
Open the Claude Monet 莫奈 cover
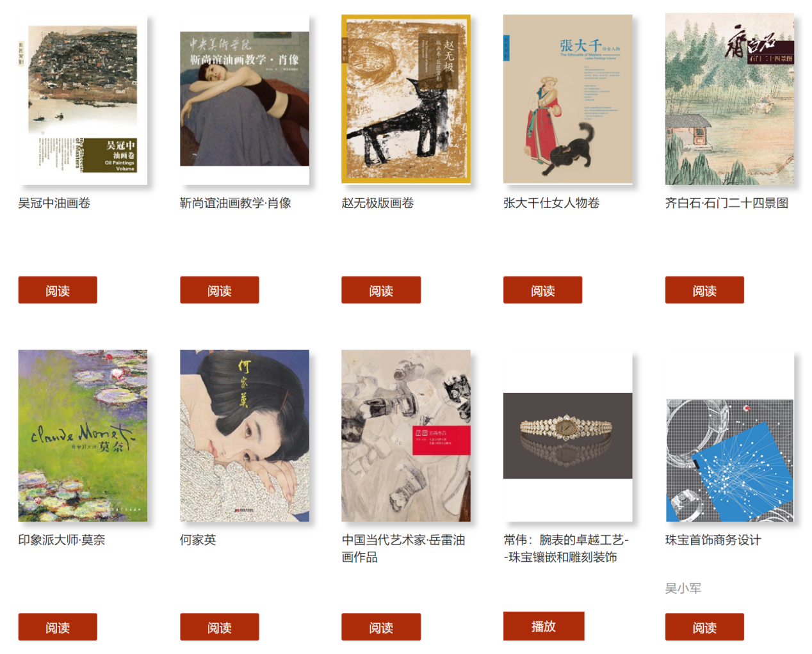pos(83,436)
